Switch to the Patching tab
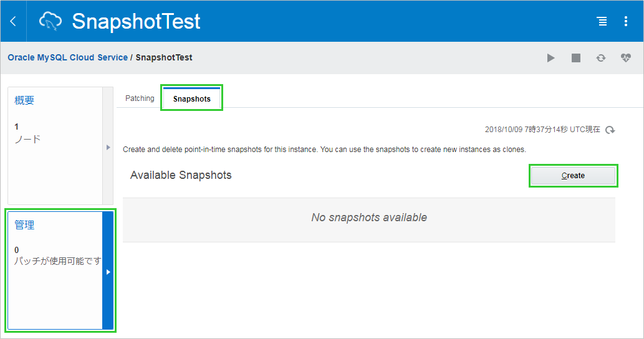 tap(140, 98)
